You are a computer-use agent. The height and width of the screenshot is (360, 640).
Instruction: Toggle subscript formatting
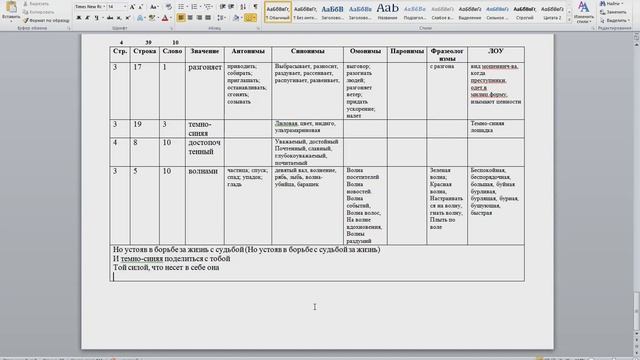click(x=119, y=18)
